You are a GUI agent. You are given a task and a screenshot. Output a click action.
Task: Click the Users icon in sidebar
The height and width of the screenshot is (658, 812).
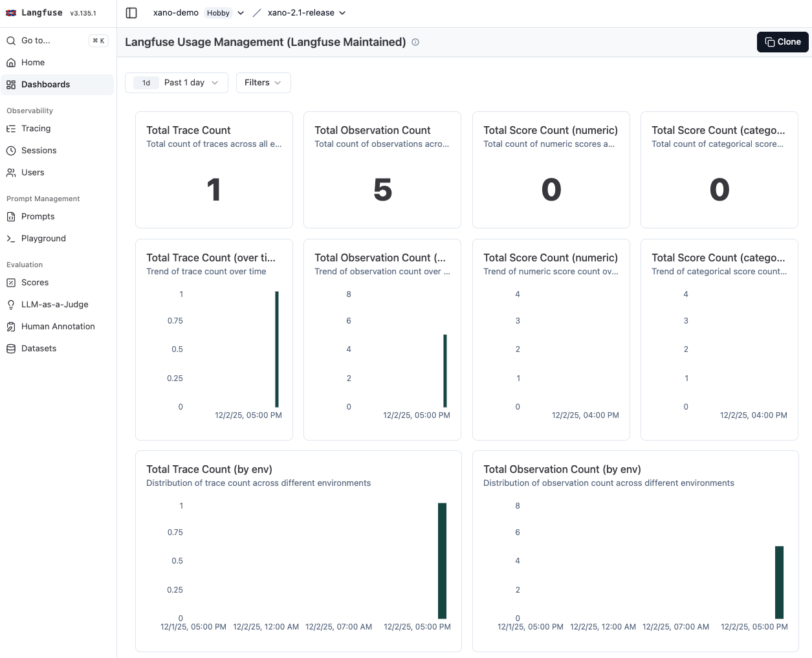click(x=11, y=173)
